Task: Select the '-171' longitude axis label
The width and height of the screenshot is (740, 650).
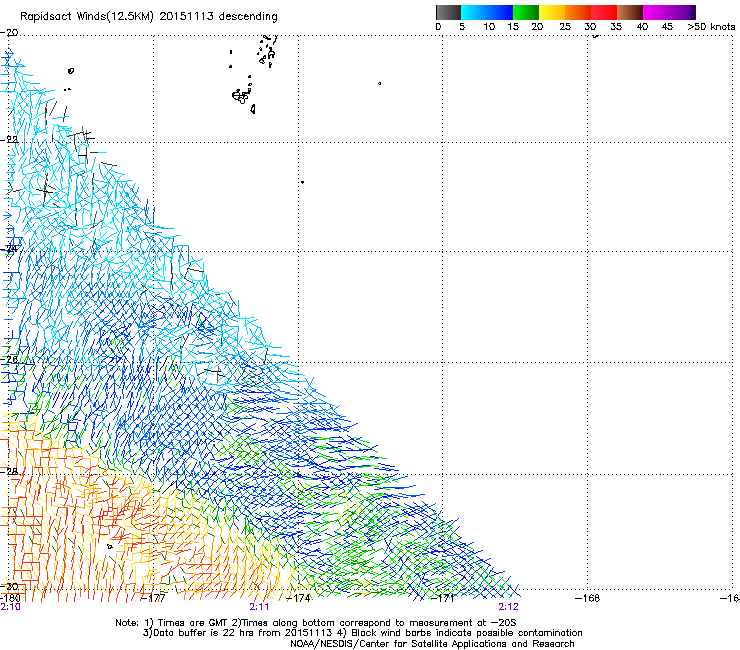Action: (443, 598)
